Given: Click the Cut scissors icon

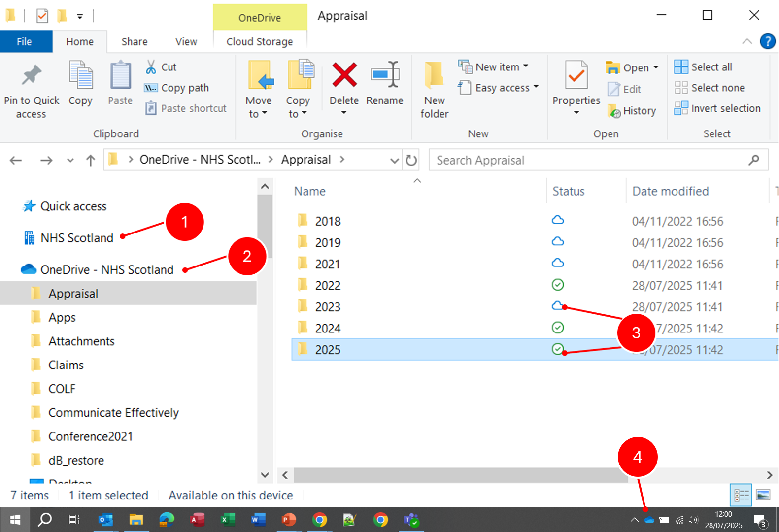Looking at the screenshot, I should coord(151,67).
